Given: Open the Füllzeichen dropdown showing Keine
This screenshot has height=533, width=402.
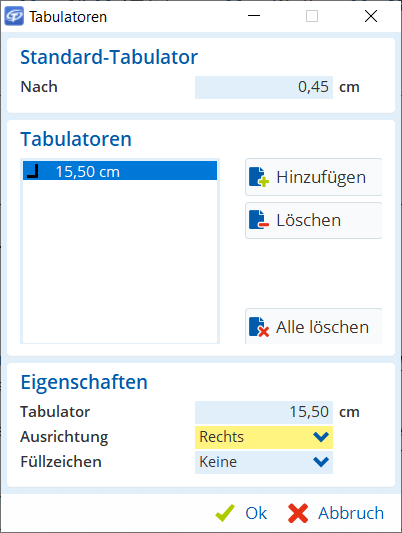Looking at the screenshot, I should pyautogui.click(x=264, y=462).
